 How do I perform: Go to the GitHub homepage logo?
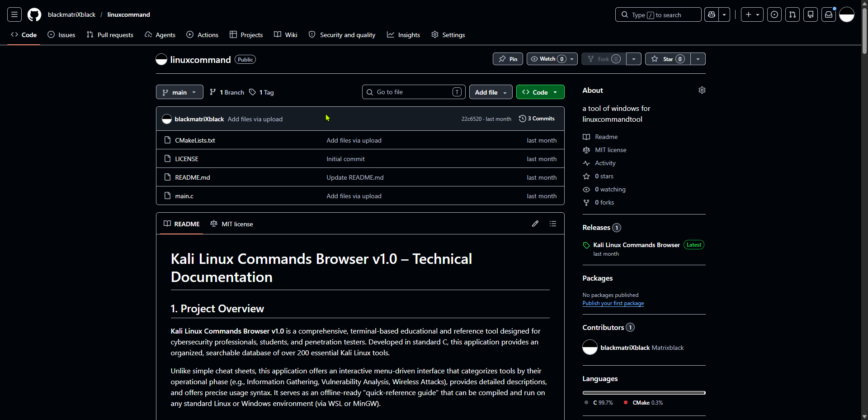pos(34,14)
